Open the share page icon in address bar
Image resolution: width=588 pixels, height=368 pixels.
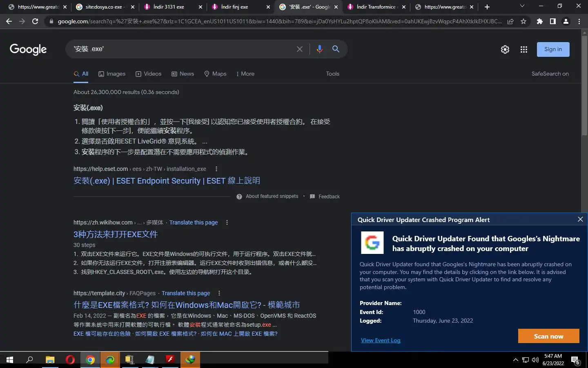click(x=510, y=21)
